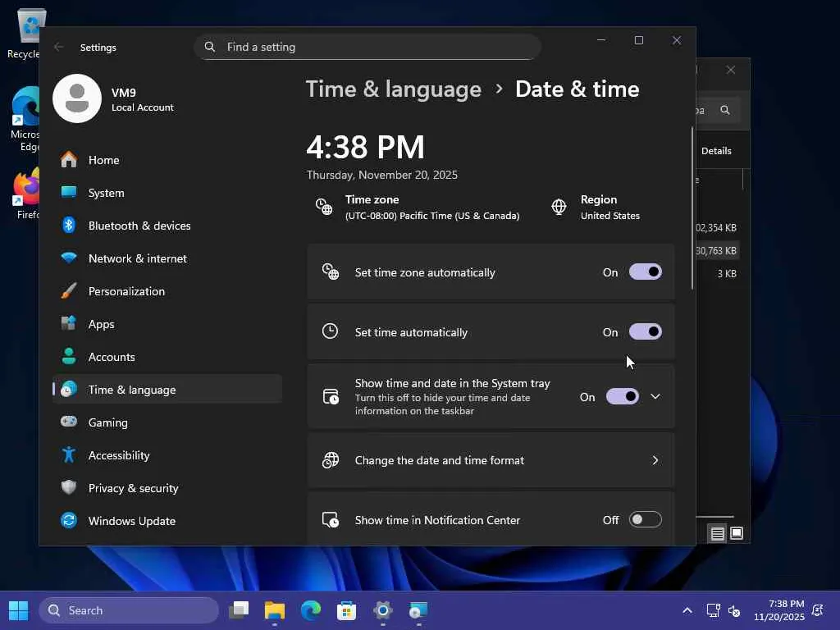
Task: Click the back arrow in Settings
Action: (x=58, y=47)
